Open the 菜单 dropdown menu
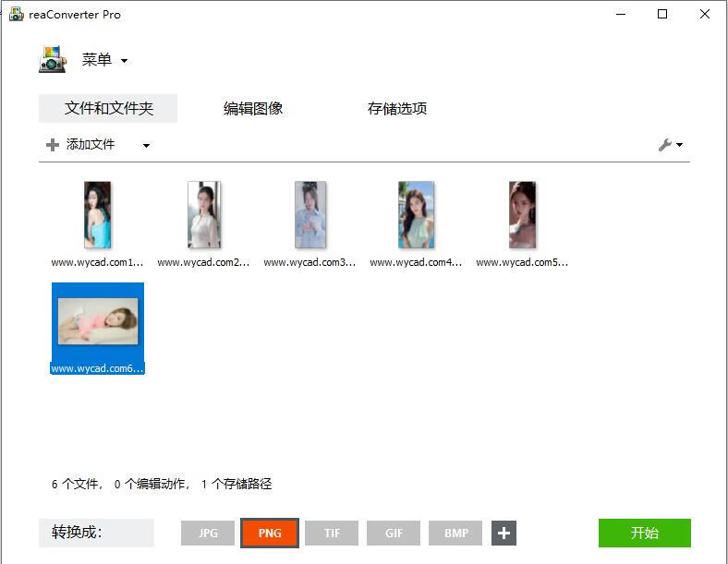The height and width of the screenshot is (564, 728). click(104, 60)
